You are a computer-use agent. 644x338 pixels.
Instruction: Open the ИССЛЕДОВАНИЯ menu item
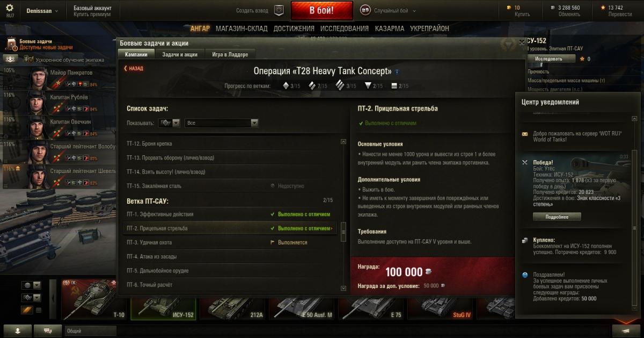[345, 28]
